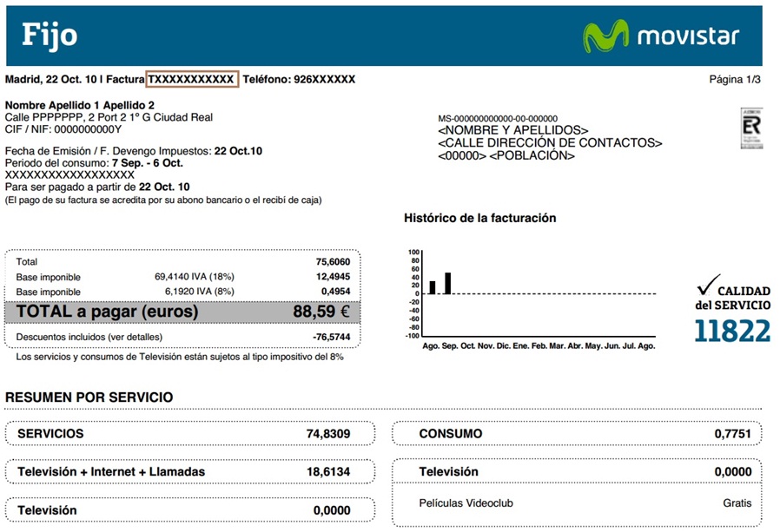Click the discount value -76,5744
Viewport: 780px width, 532px height.
pos(331,337)
